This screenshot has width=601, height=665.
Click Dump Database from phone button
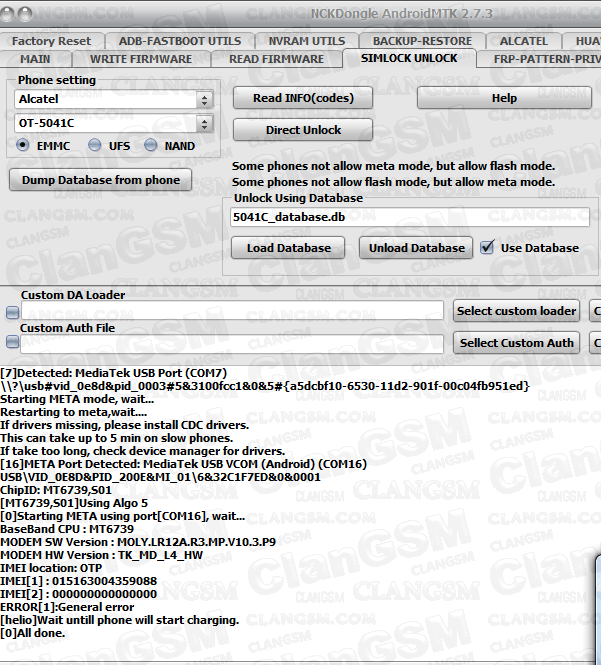(x=101, y=180)
